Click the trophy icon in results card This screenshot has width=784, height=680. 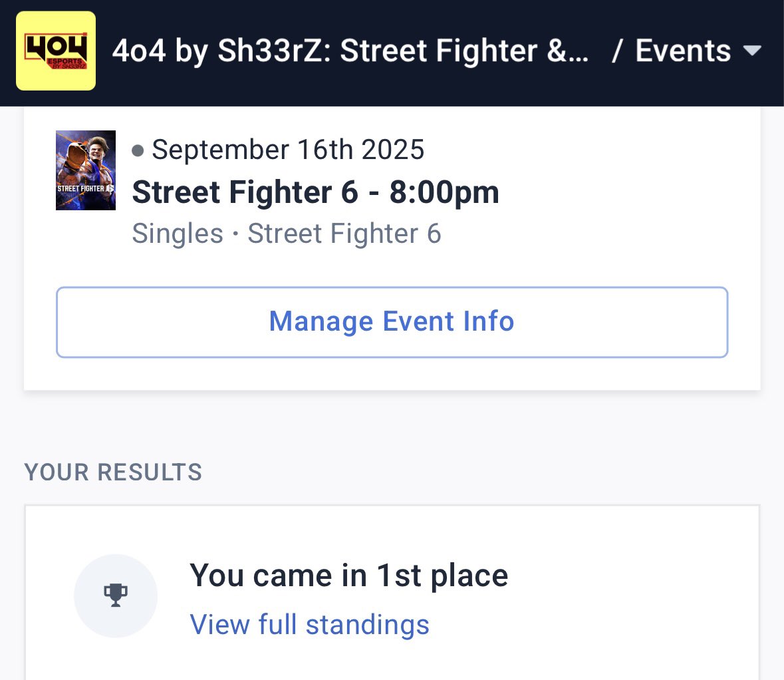(116, 595)
